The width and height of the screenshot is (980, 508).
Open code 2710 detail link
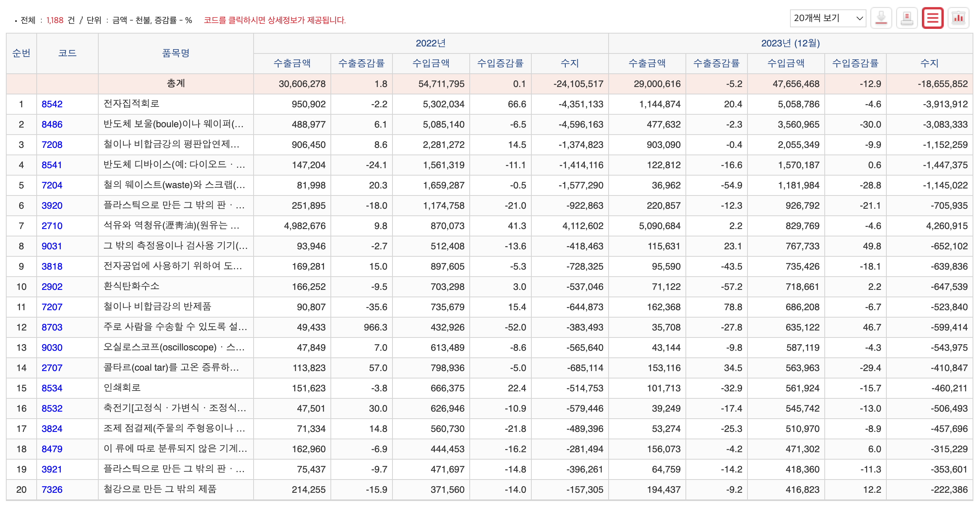(52, 226)
